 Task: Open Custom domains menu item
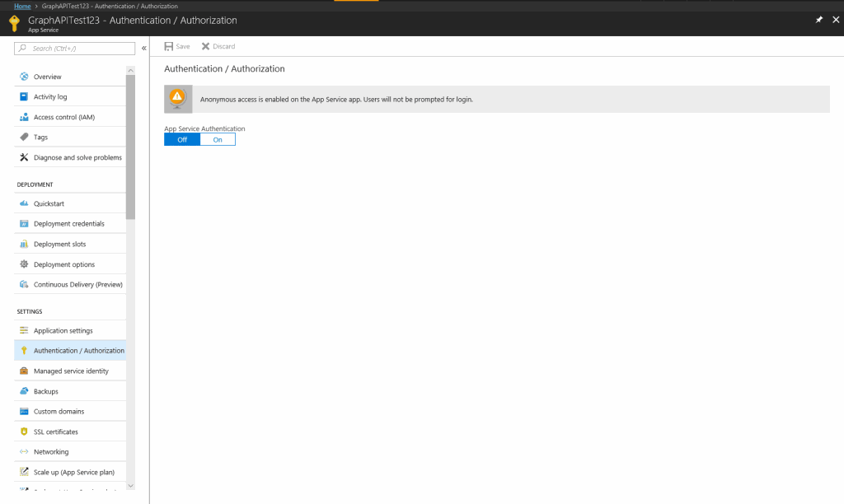click(x=70, y=412)
